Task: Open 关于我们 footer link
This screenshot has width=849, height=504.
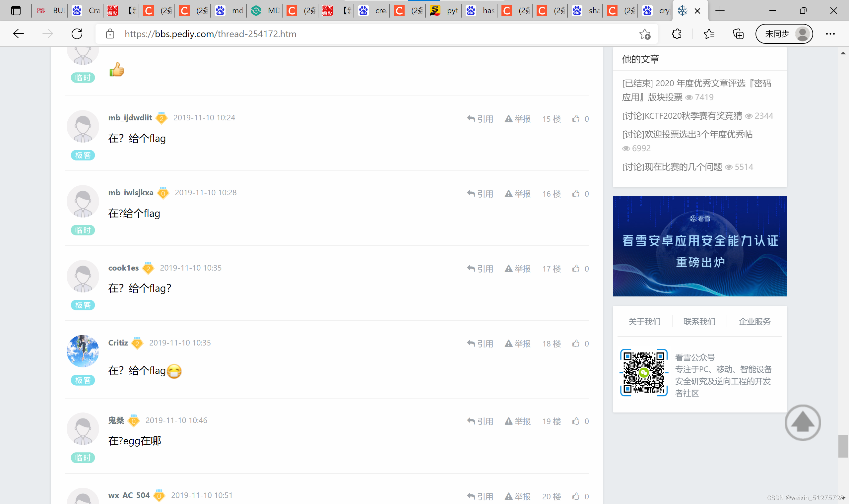Action: (x=644, y=321)
